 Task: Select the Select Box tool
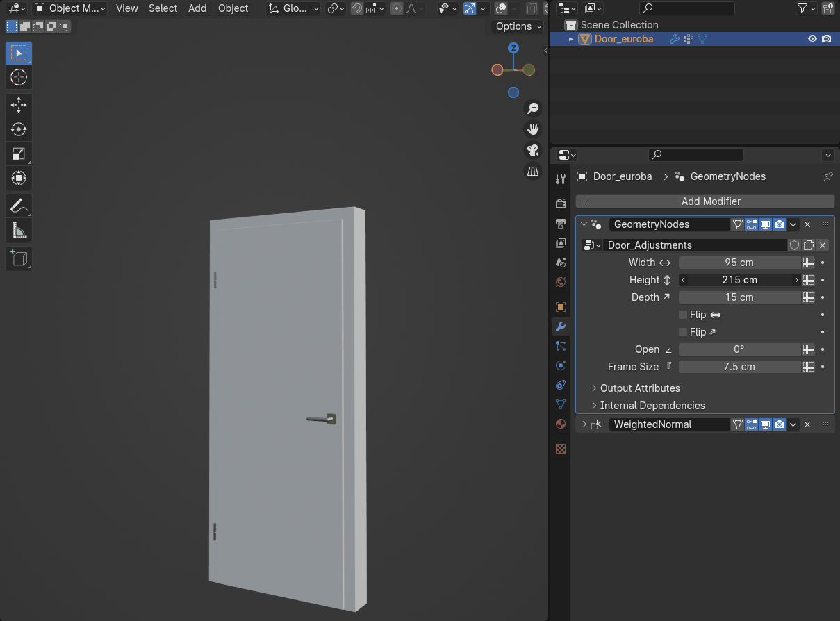(19, 53)
